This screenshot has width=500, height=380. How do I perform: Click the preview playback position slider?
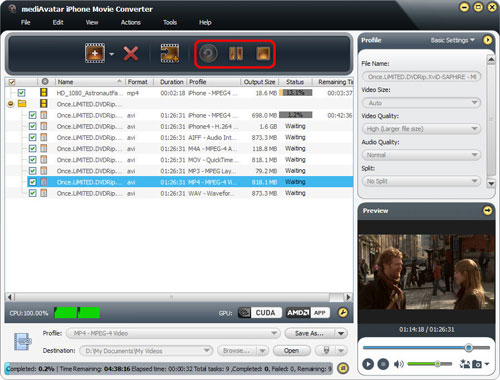[426, 348]
